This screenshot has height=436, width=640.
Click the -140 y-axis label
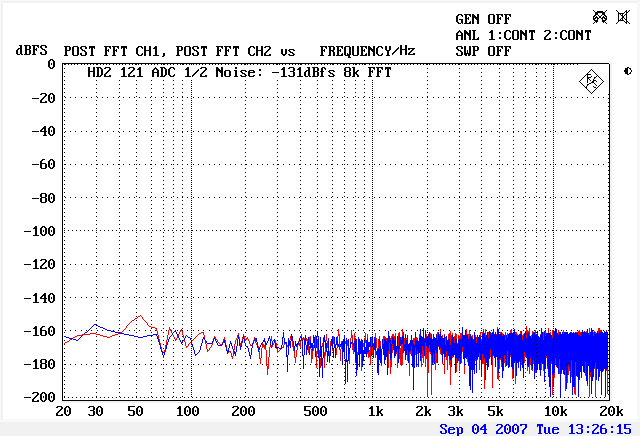[x=40, y=298]
